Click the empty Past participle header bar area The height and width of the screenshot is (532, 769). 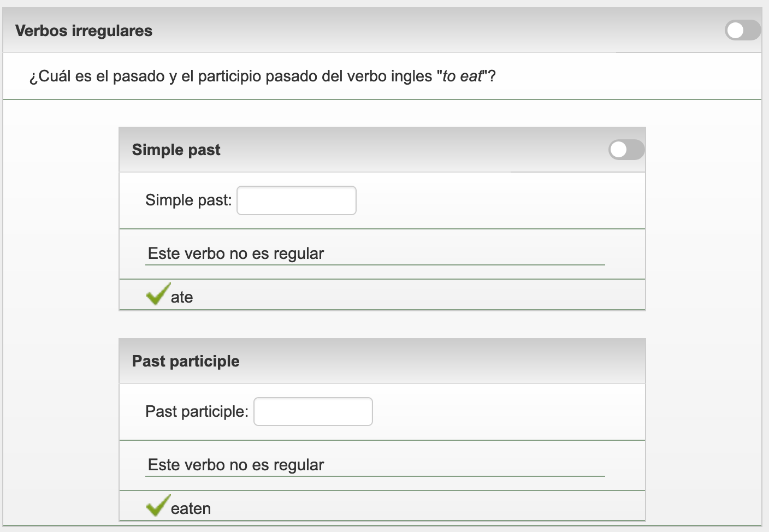coord(437,361)
